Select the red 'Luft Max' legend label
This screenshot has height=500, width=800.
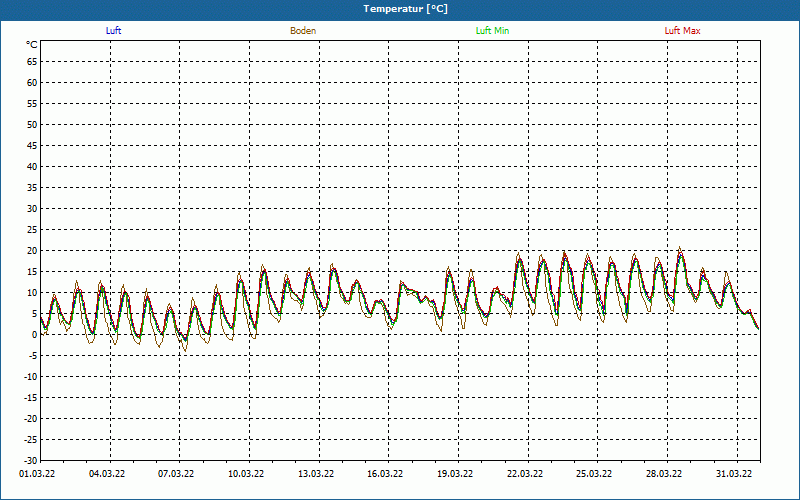coord(682,31)
